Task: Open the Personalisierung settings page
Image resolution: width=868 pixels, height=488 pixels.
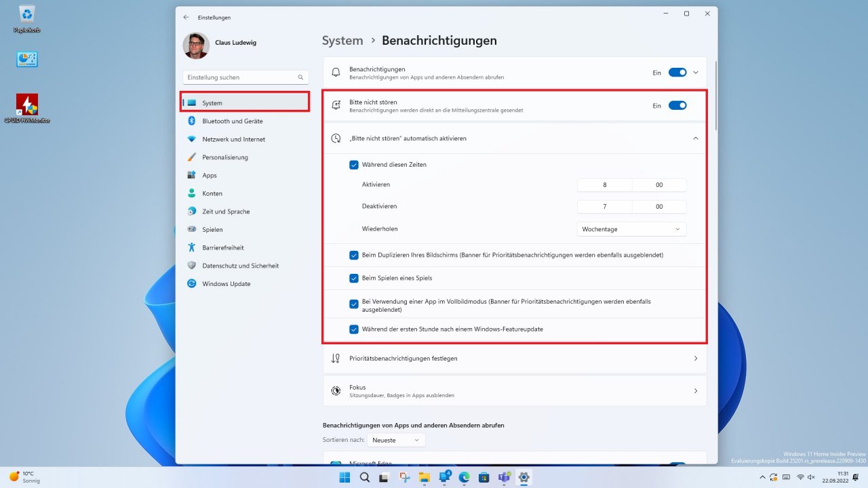Action: (x=245, y=157)
